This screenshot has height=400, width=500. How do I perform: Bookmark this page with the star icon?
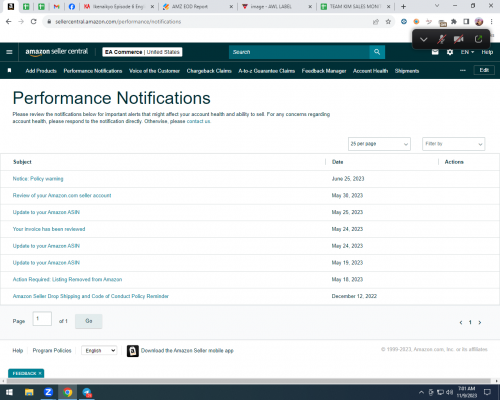[x=388, y=22]
